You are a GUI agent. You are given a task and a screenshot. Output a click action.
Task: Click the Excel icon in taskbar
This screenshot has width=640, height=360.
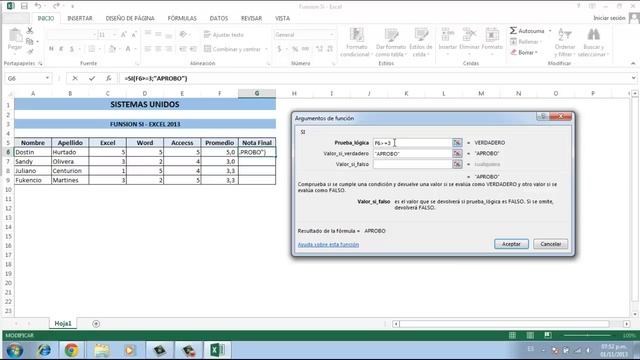click(217, 350)
